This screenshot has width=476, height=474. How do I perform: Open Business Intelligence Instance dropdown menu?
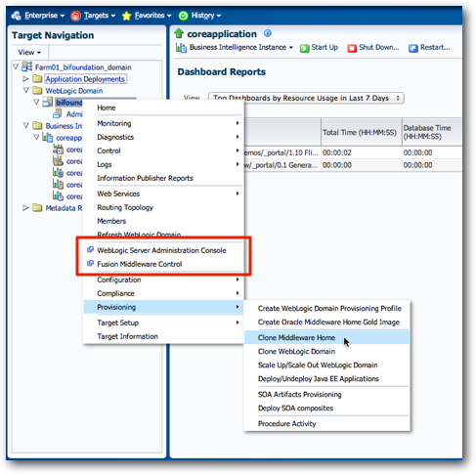pyautogui.click(x=241, y=47)
